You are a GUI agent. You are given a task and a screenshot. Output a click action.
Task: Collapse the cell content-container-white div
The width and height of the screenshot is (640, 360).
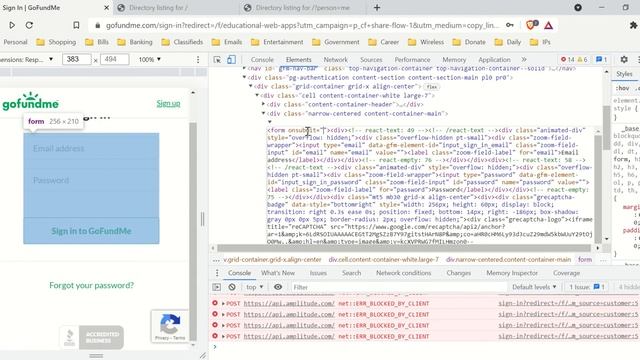click(257, 96)
